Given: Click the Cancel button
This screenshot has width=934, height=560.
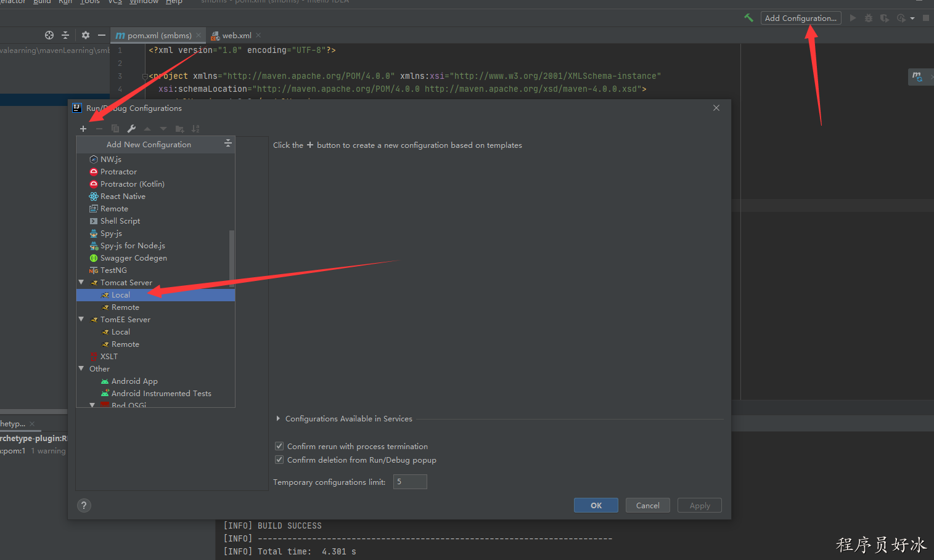Looking at the screenshot, I should (648, 505).
